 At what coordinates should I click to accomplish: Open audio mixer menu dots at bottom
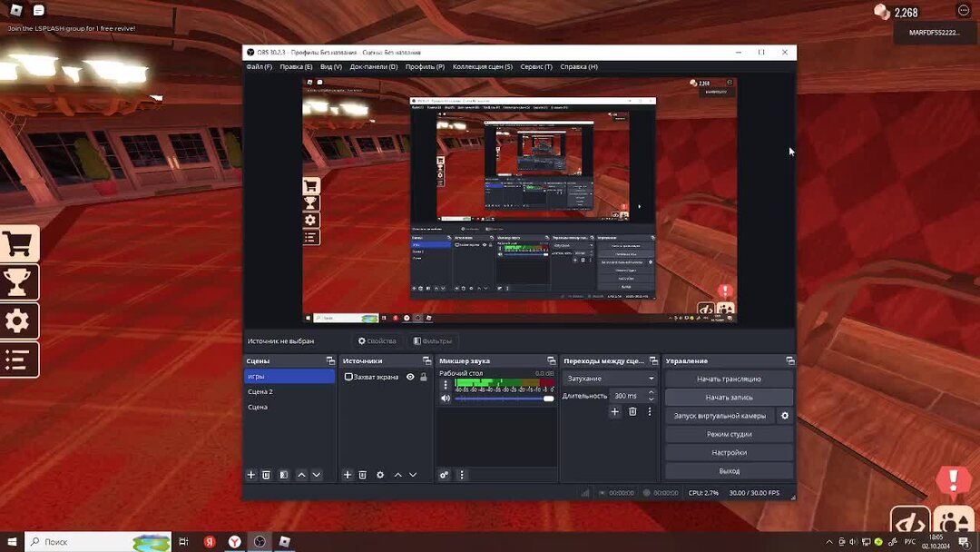[x=462, y=475]
